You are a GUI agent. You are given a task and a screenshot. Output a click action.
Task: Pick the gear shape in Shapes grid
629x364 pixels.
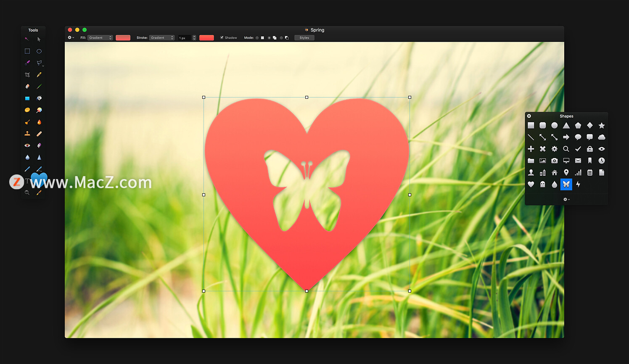coord(555,149)
